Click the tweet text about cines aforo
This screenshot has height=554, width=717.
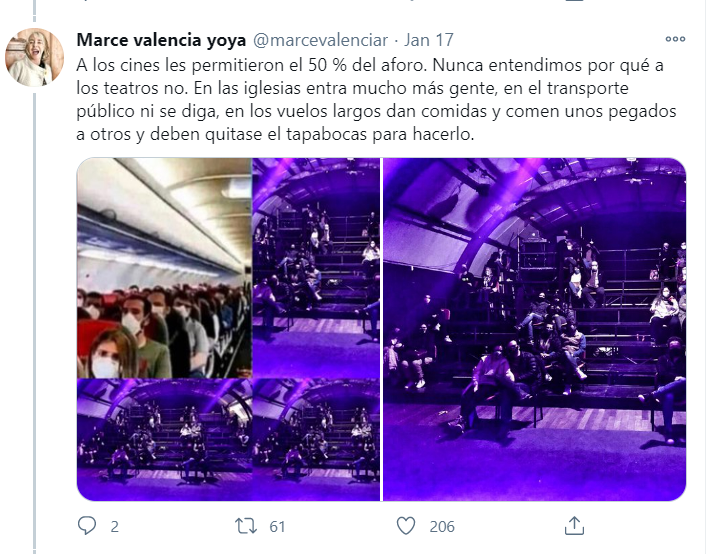(x=376, y=100)
